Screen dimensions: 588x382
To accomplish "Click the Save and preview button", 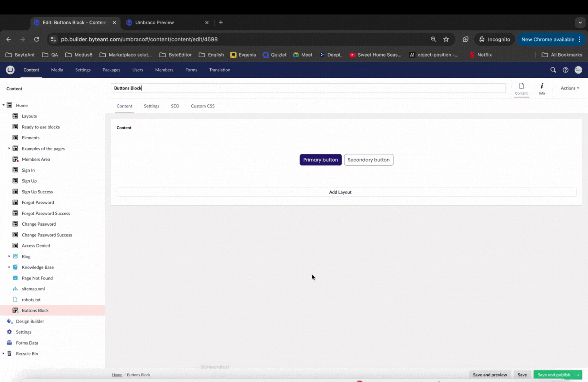I will [x=490, y=375].
